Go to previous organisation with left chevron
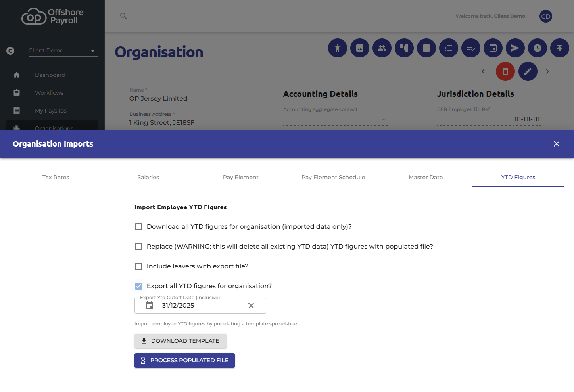 click(x=483, y=71)
